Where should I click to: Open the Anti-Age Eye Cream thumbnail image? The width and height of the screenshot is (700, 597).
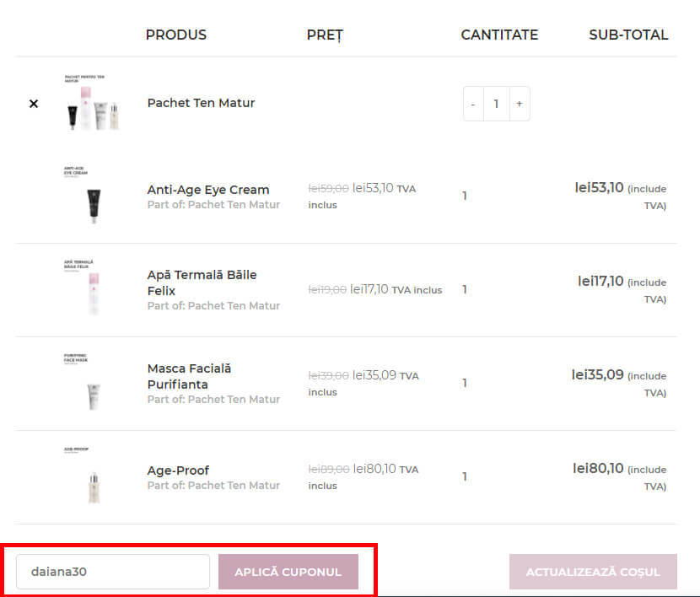pyautogui.click(x=92, y=196)
